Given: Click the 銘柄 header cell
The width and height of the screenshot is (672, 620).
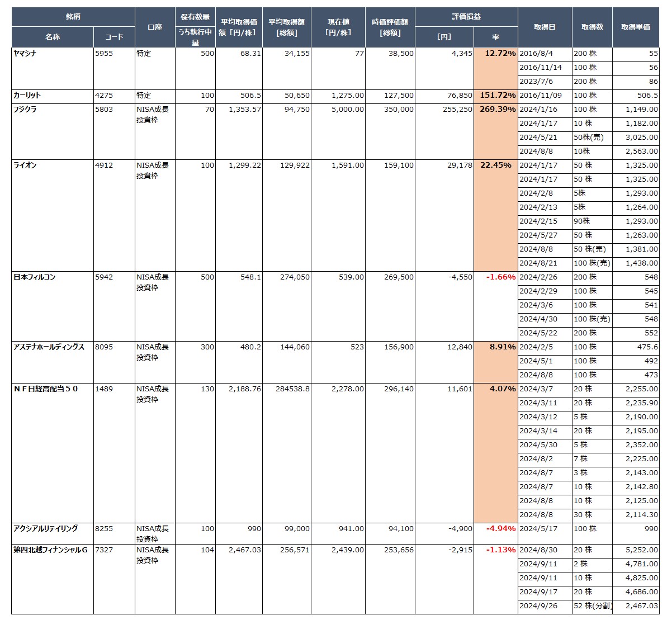Looking at the screenshot, I should click(x=73, y=17).
